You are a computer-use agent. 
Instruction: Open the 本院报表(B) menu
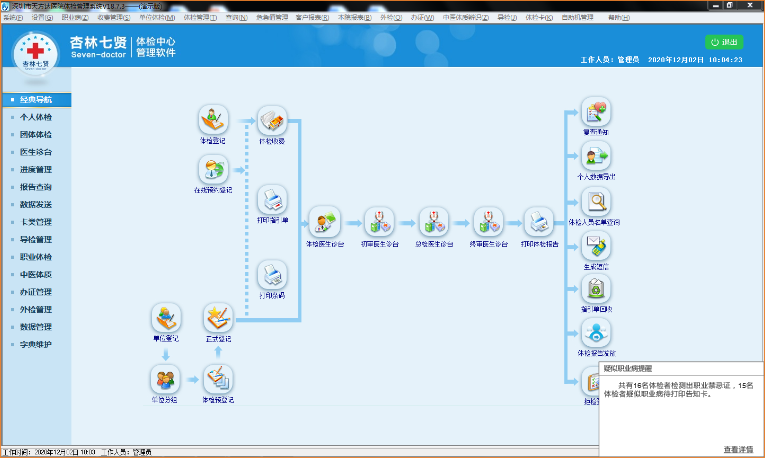tap(355, 18)
